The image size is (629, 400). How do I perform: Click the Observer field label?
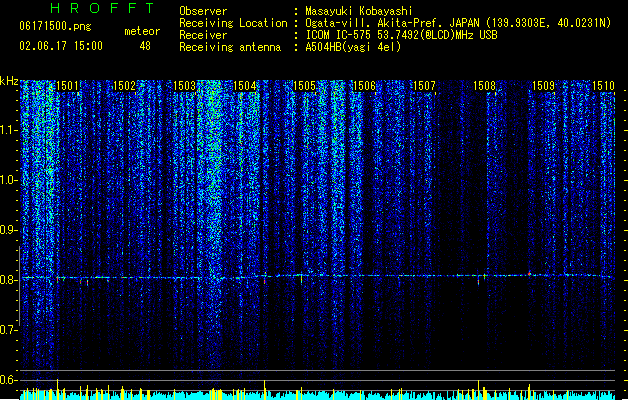point(203,11)
